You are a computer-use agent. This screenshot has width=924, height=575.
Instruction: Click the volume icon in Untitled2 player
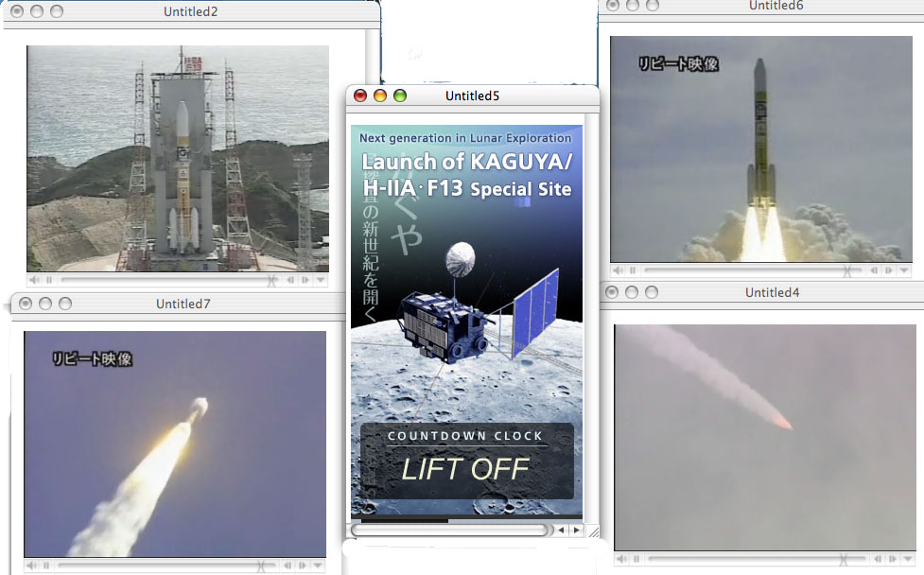click(x=34, y=280)
